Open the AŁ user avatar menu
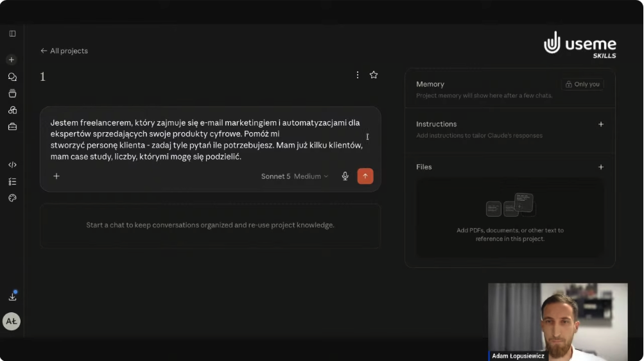The height and width of the screenshot is (361, 644). tap(12, 321)
